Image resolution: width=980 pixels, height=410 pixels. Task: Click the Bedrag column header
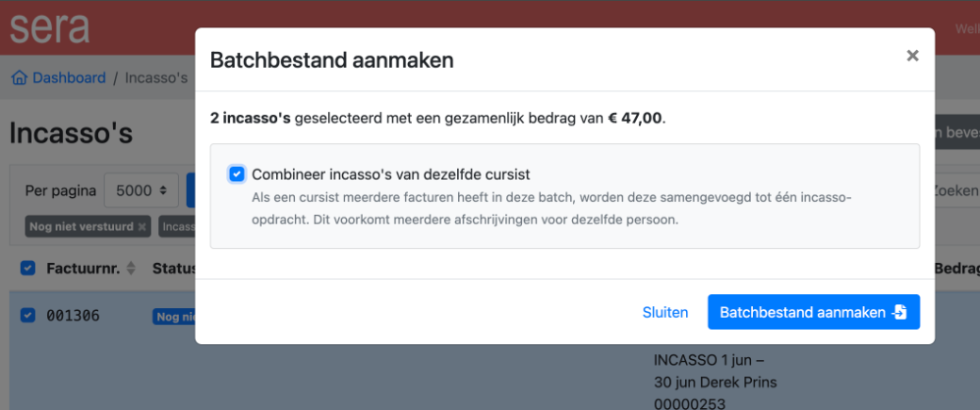[x=956, y=269]
